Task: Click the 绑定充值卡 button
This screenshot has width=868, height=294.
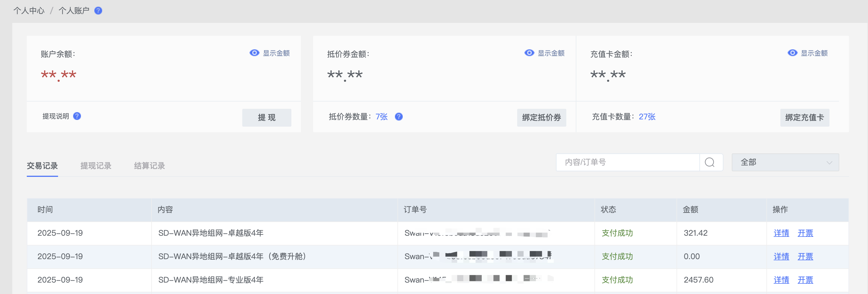Action: pos(804,117)
